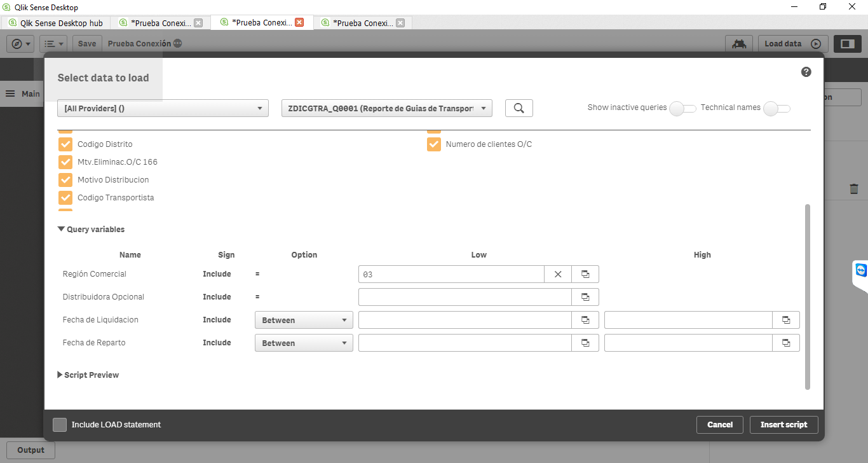The height and width of the screenshot is (463, 868).
Task: Switch to last Prueba Conexi tab
Action: [x=362, y=23]
